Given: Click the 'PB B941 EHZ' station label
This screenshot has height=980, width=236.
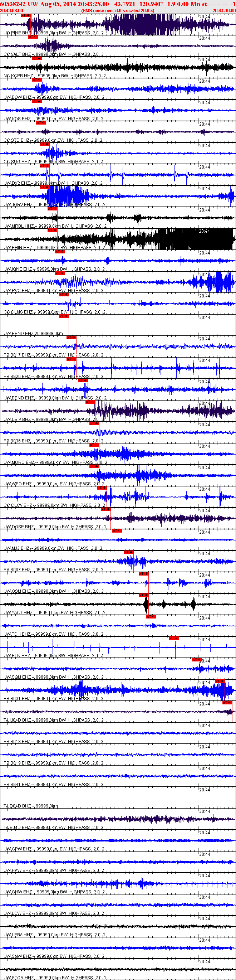Looking at the screenshot, I should pyautogui.click(x=18, y=785).
